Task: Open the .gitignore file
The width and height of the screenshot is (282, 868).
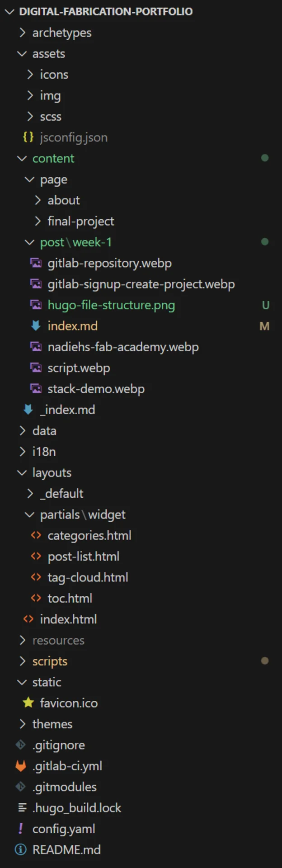Action: (x=59, y=745)
